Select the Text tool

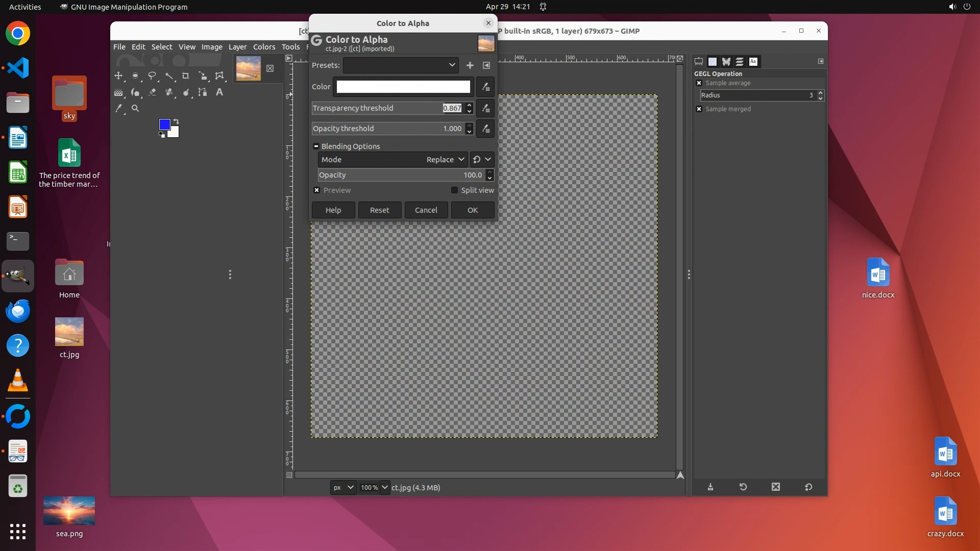219,92
